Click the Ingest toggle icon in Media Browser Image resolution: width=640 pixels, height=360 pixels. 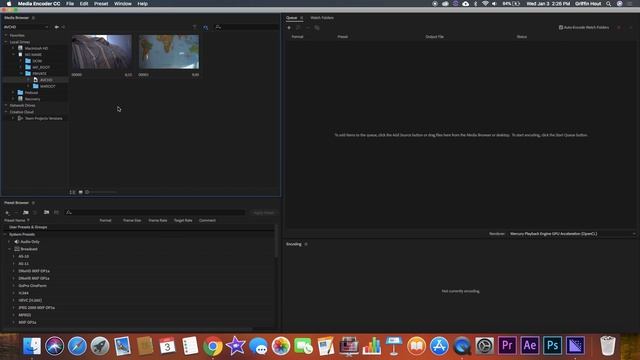point(206,27)
